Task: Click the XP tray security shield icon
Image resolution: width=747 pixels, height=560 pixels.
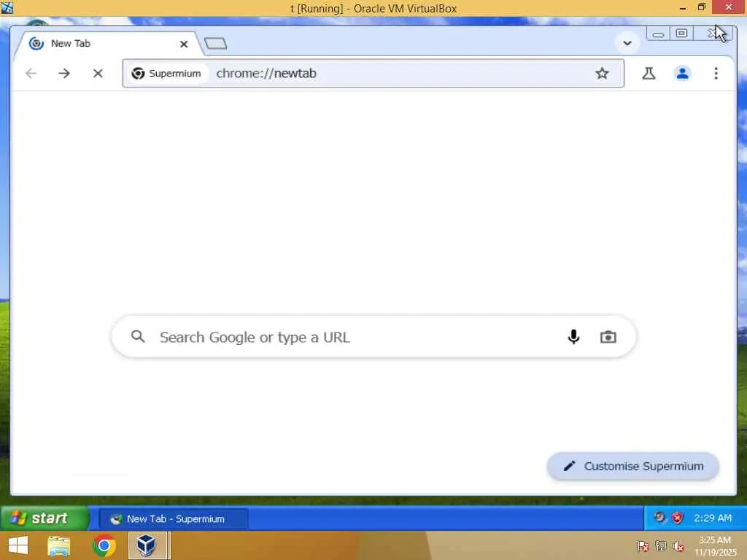Action: point(678,518)
